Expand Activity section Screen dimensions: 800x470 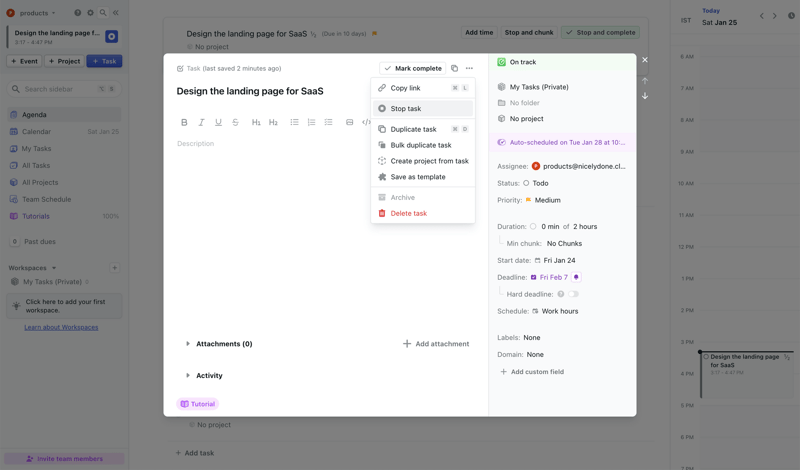click(188, 376)
